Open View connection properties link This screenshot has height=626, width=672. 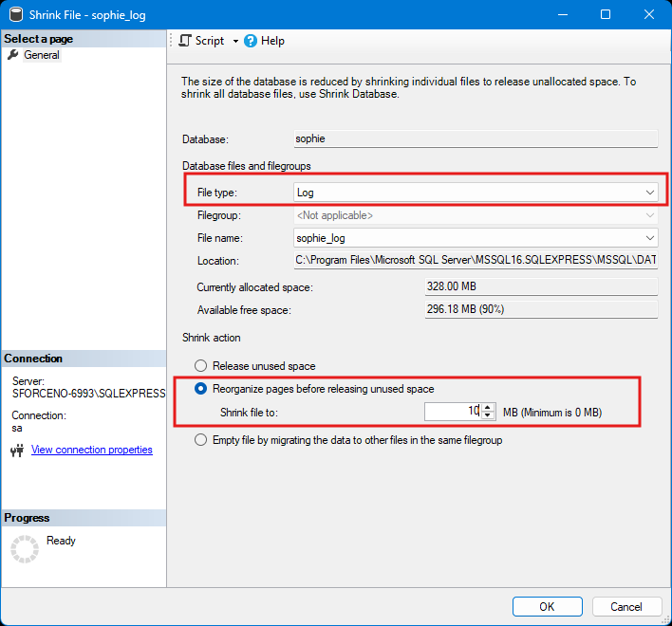click(92, 450)
